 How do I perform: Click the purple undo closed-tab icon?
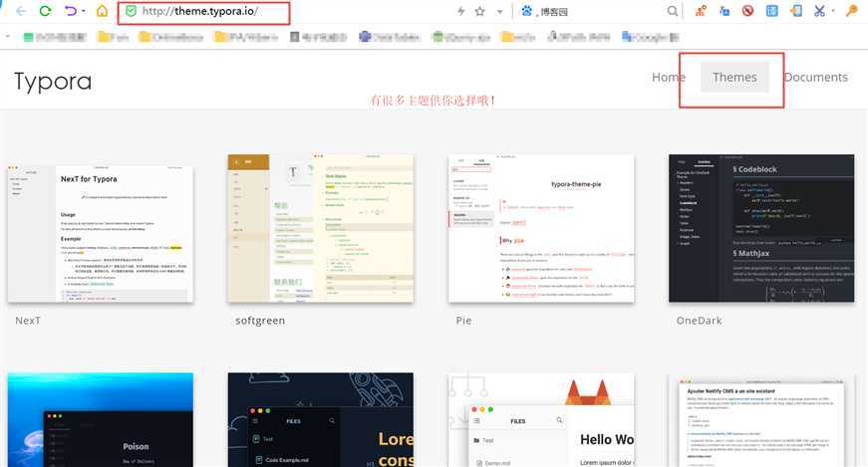pyautogui.click(x=71, y=11)
